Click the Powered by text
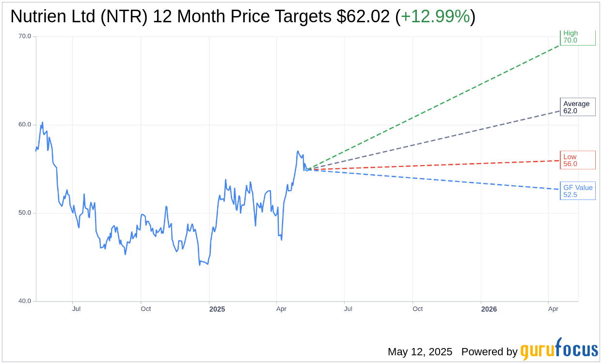Screen dimensions: 602x364 [490, 352]
